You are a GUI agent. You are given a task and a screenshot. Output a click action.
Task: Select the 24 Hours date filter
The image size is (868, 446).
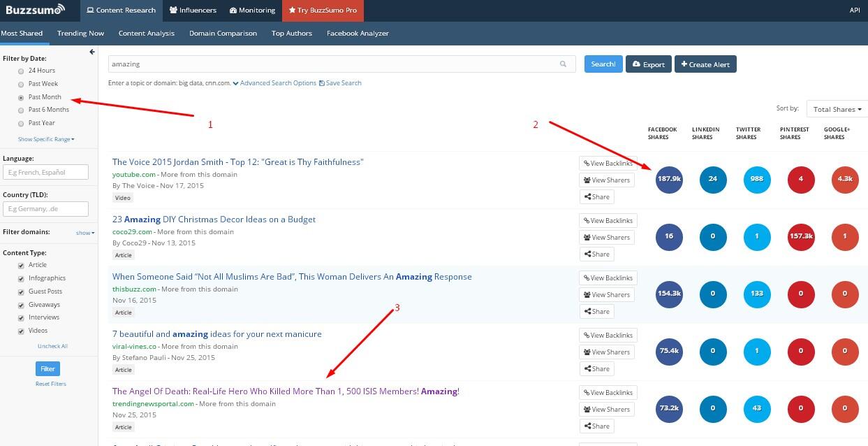click(x=22, y=71)
